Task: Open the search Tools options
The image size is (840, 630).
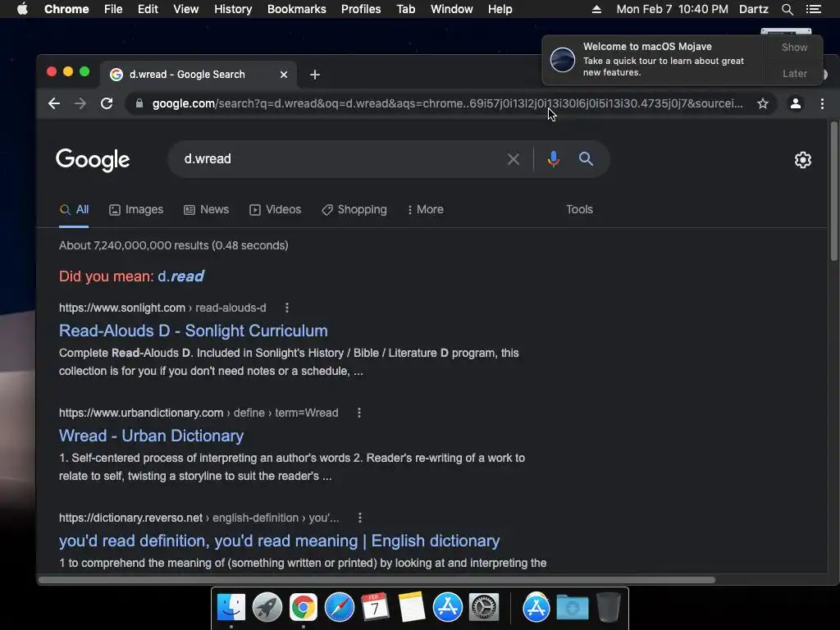Action: pyautogui.click(x=579, y=209)
